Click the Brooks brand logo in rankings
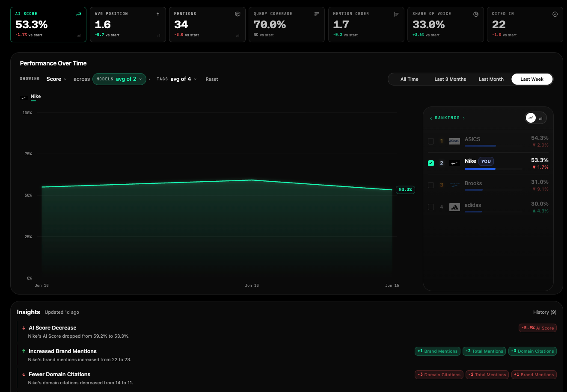 pos(454,185)
